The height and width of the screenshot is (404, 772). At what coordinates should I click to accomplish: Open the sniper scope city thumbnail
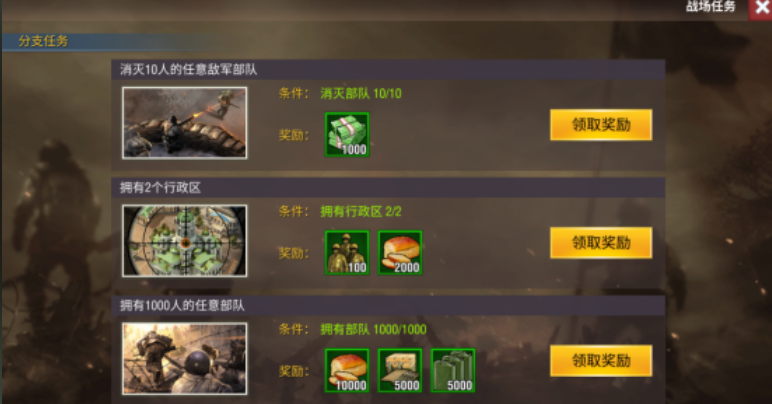coord(185,241)
